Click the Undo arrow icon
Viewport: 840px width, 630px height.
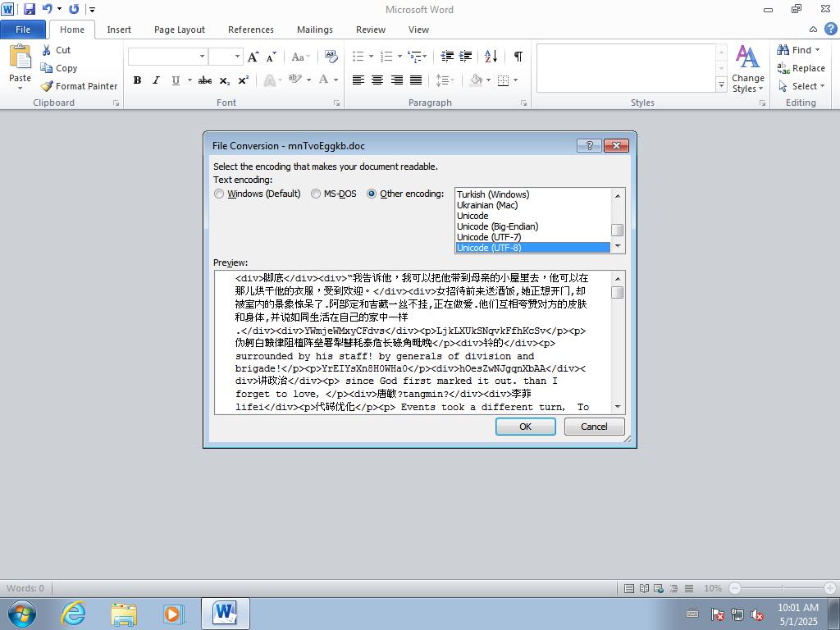coord(47,9)
